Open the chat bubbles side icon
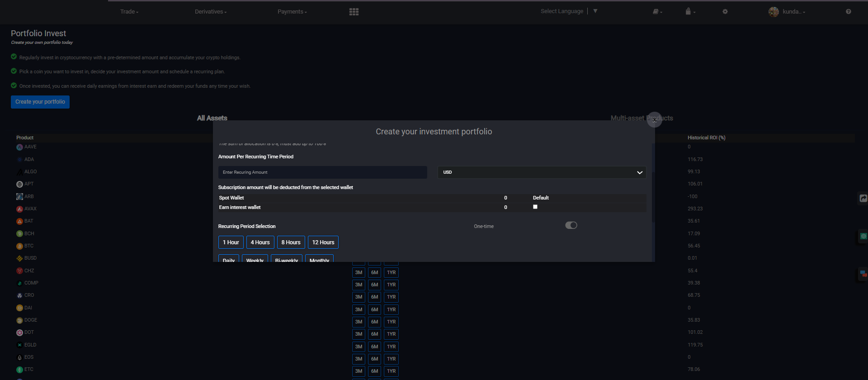The width and height of the screenshot is (868, 380). click(863, 274)
